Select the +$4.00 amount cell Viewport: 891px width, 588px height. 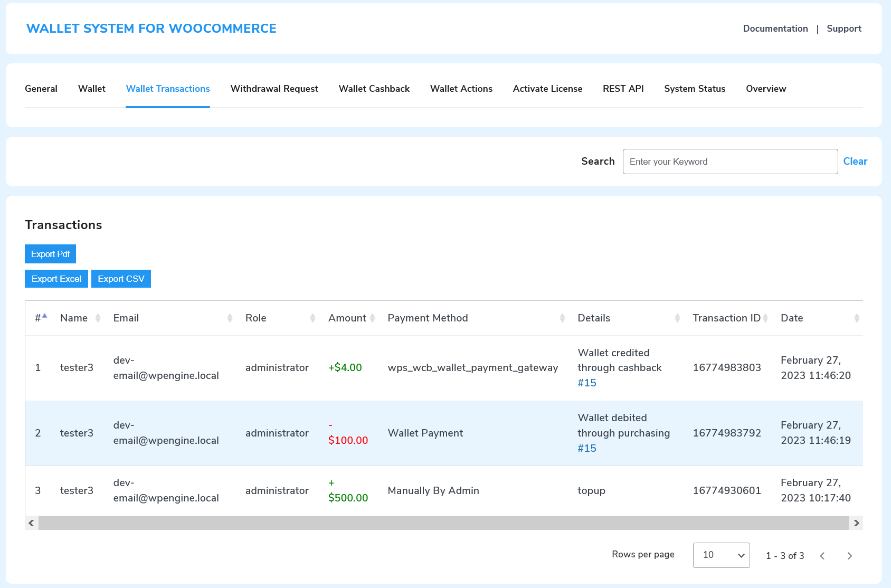(345, 367)
